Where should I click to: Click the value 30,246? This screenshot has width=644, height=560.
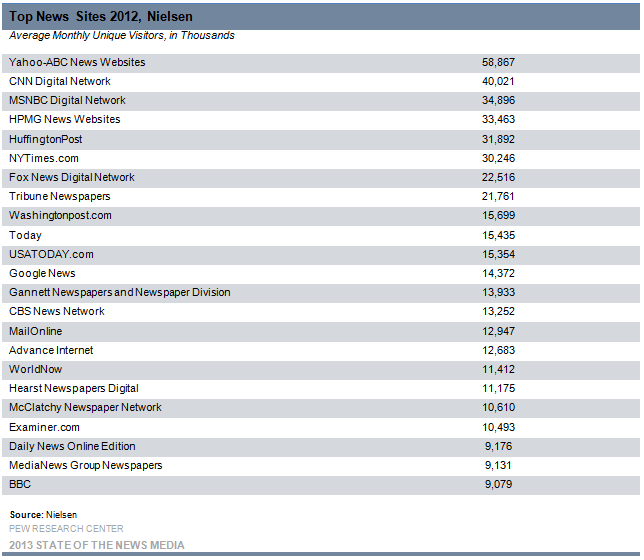pyautogui.click(x=498, y=158)
